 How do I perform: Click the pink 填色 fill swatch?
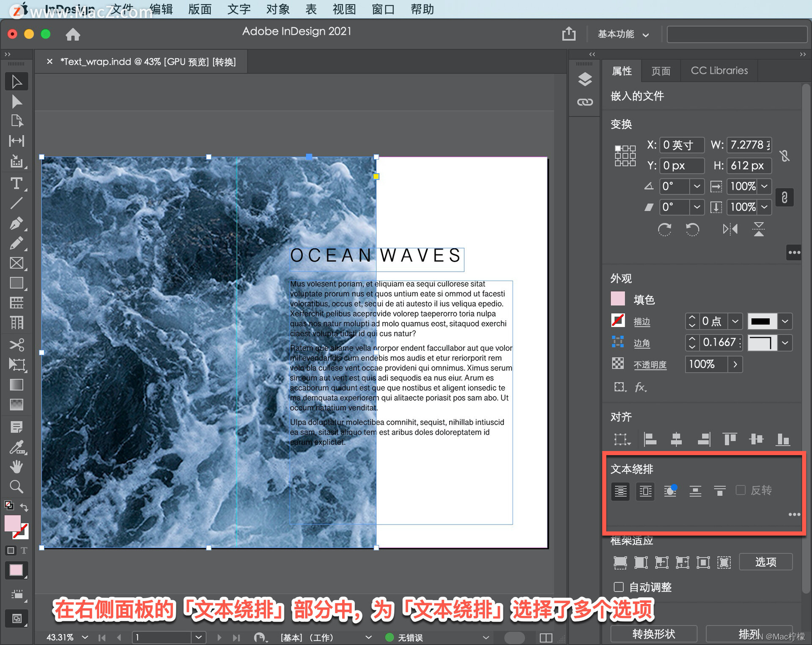618,299
